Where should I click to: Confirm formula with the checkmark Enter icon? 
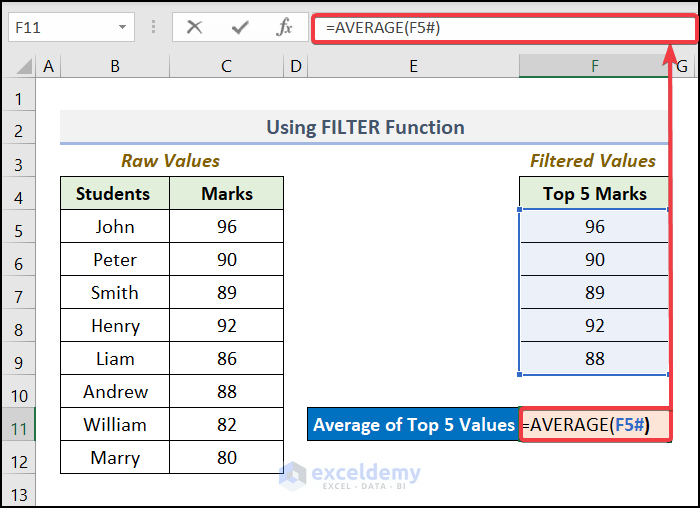[x=240, y=28]
